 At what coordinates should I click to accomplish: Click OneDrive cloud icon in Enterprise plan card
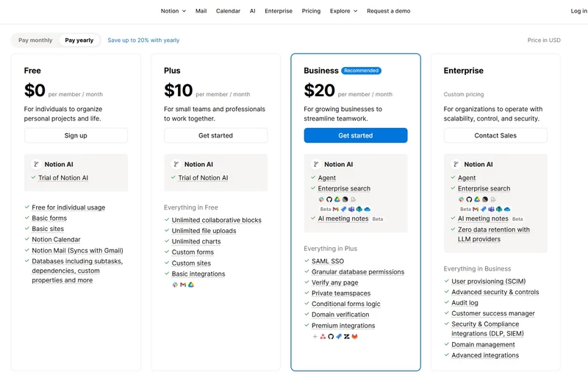pos(507,210)
